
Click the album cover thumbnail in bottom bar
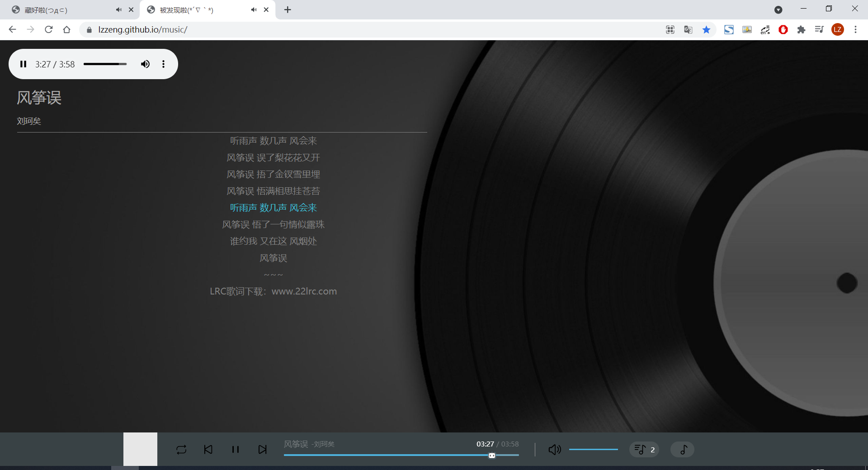(x=140, y=449)
